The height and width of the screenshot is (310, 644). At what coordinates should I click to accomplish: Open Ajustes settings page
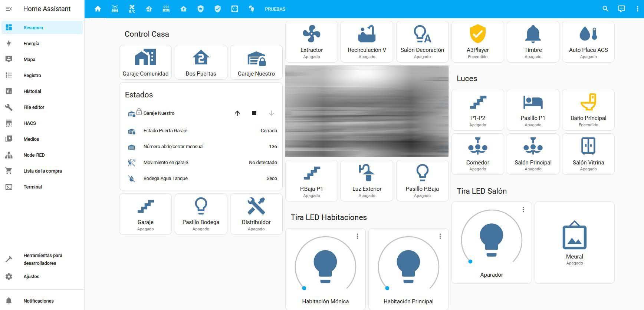[x=31, y=277]
